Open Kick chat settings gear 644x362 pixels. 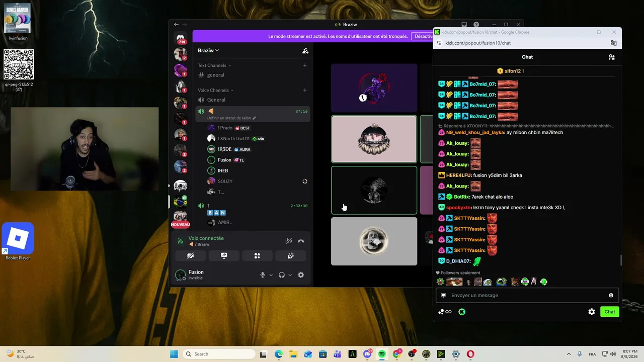click(592, 312)
